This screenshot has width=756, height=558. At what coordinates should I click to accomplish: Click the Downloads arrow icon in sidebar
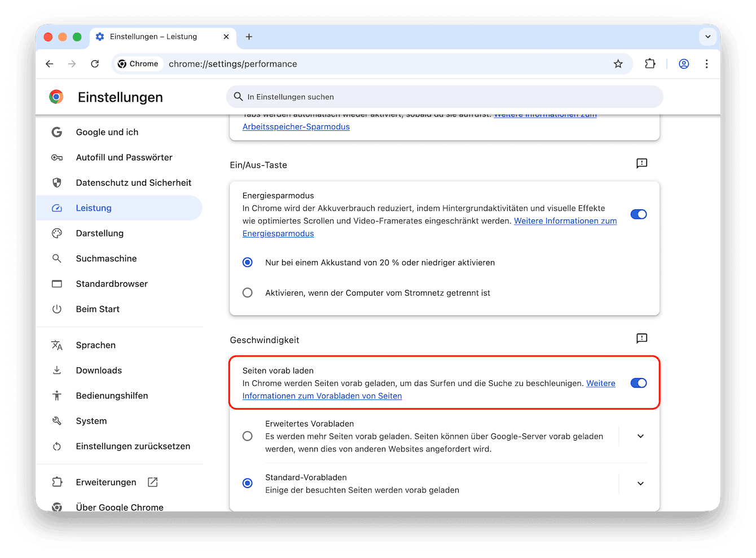point(57,370)
